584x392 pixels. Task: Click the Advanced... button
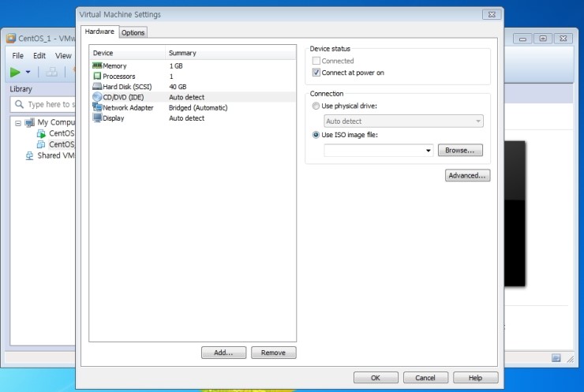[467, 175]
